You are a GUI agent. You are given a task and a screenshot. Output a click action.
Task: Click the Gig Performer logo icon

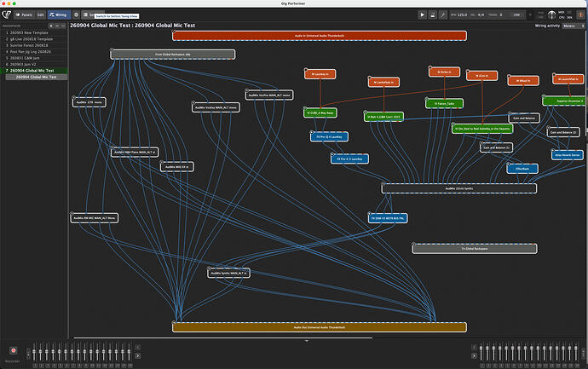[6, 14]
